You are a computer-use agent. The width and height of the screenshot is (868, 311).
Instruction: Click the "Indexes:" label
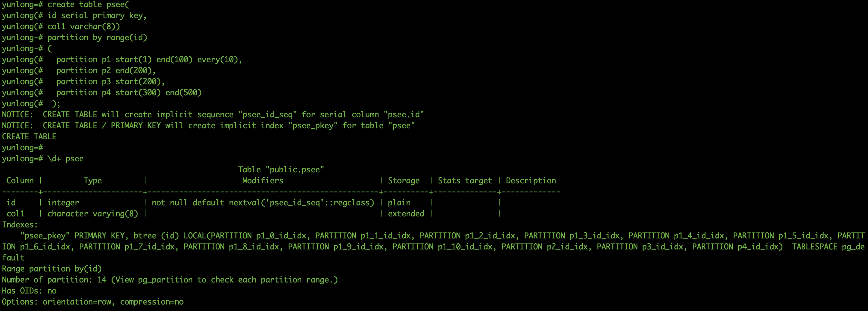20,225
